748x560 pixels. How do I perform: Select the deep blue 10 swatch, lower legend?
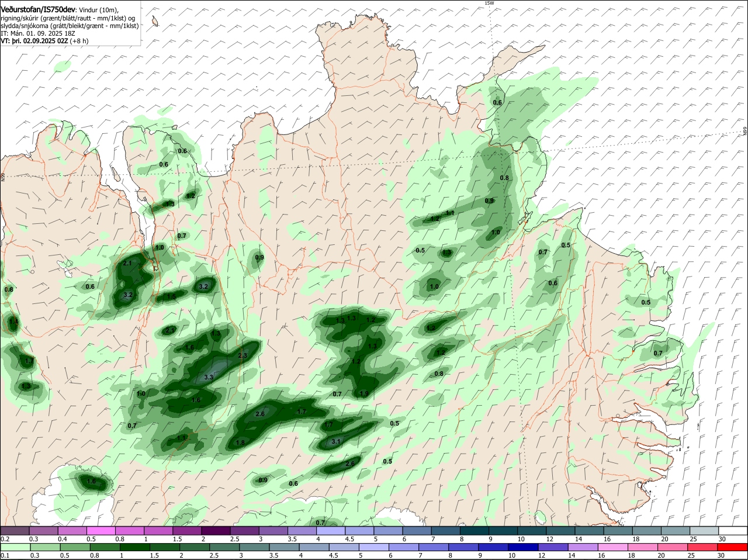(x=523, y=548)
